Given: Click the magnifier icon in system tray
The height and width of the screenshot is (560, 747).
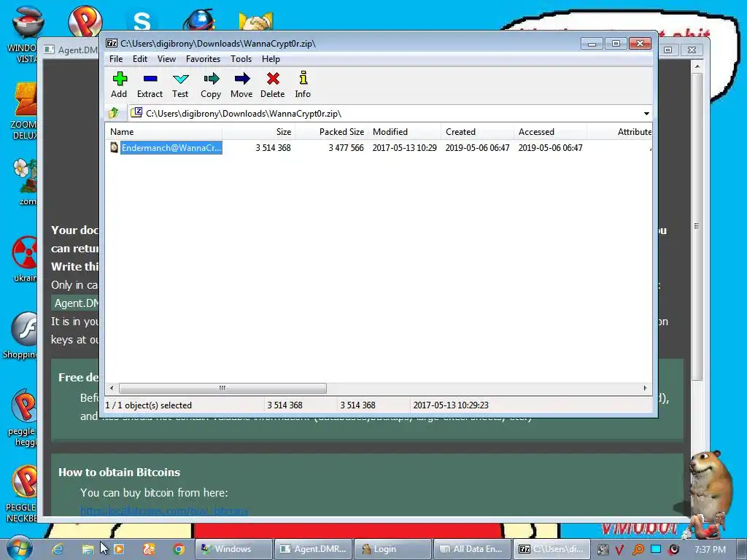Looking at the screenshot, I should tap(638, 550).
